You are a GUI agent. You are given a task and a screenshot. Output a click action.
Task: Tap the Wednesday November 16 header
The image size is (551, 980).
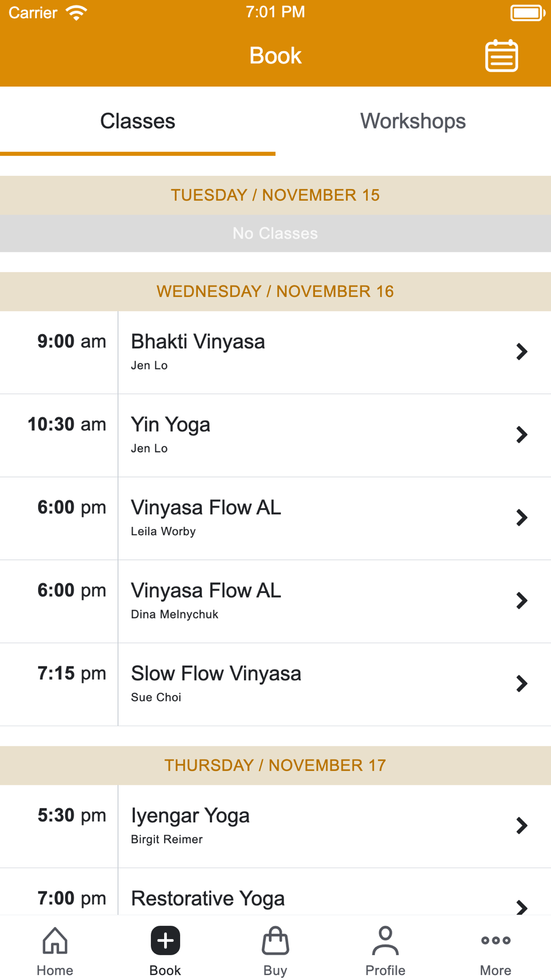point(275,292)
